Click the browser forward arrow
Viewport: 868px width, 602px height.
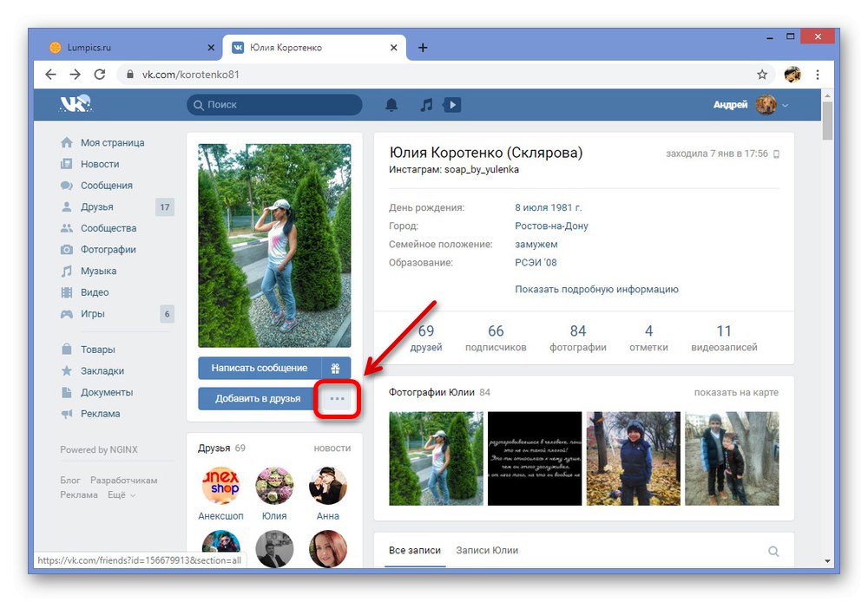click(x=75, y=74)
